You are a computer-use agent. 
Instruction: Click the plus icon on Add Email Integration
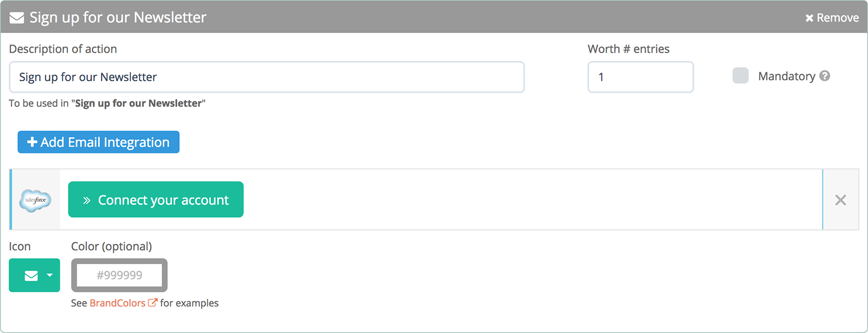(32, 142)
